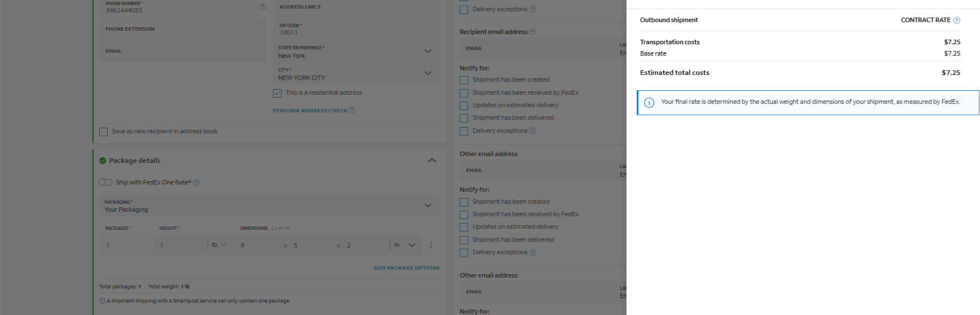Switch on Ship with FedEx One Rate
This screenshot has width=980, height=315.
click(106, 182)
